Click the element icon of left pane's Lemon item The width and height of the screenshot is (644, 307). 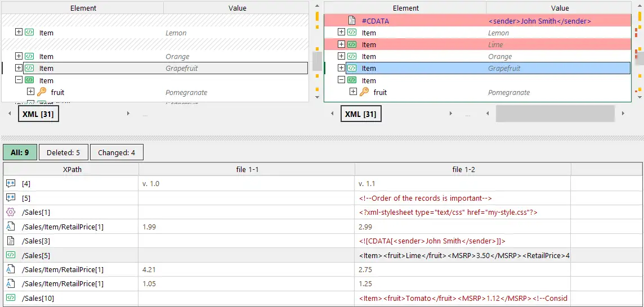(x=29, y=33)
